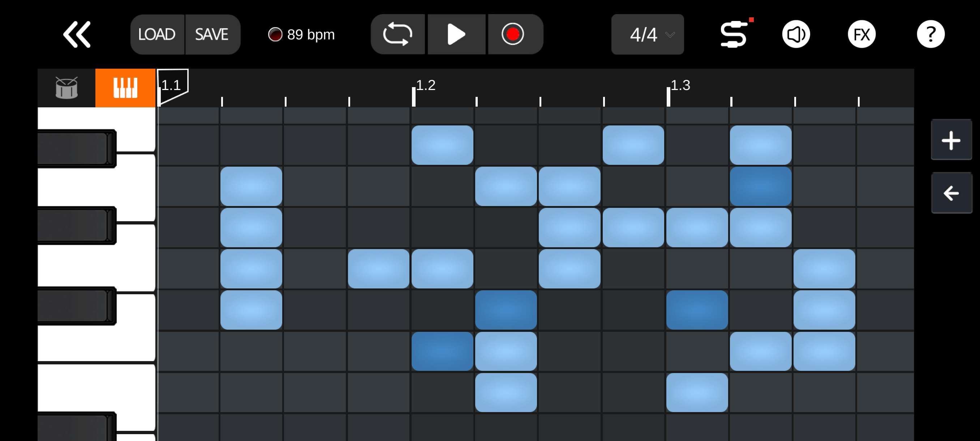Viewport: 980px width, 441px height.
Task: Switch to the drum track tab
Action: 66,88
